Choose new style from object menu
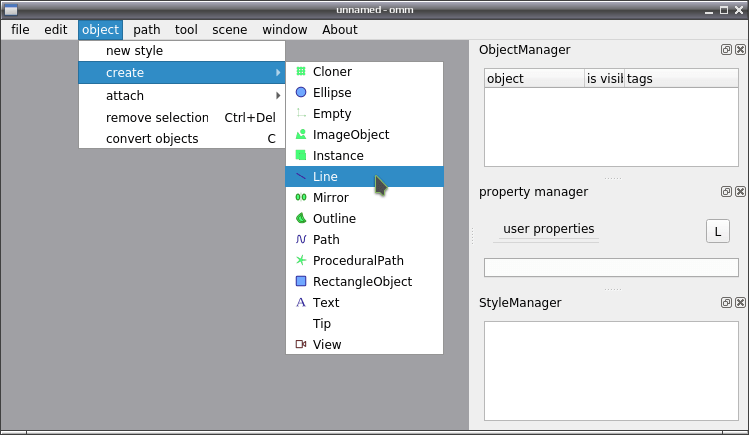749x435 pixels. click(182, 51)
